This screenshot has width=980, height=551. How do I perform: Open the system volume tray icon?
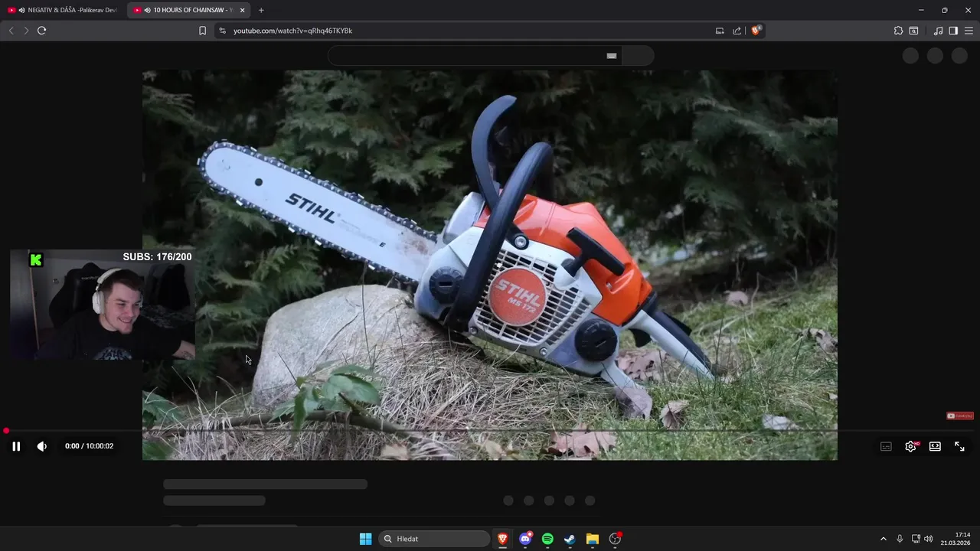tap(929, 539)
